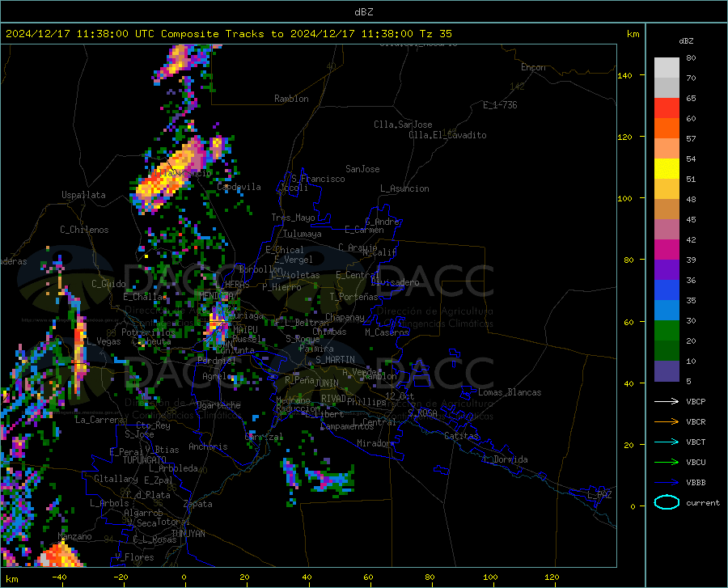Click the intense storm cell near Manzano

[x=60, y=555]
